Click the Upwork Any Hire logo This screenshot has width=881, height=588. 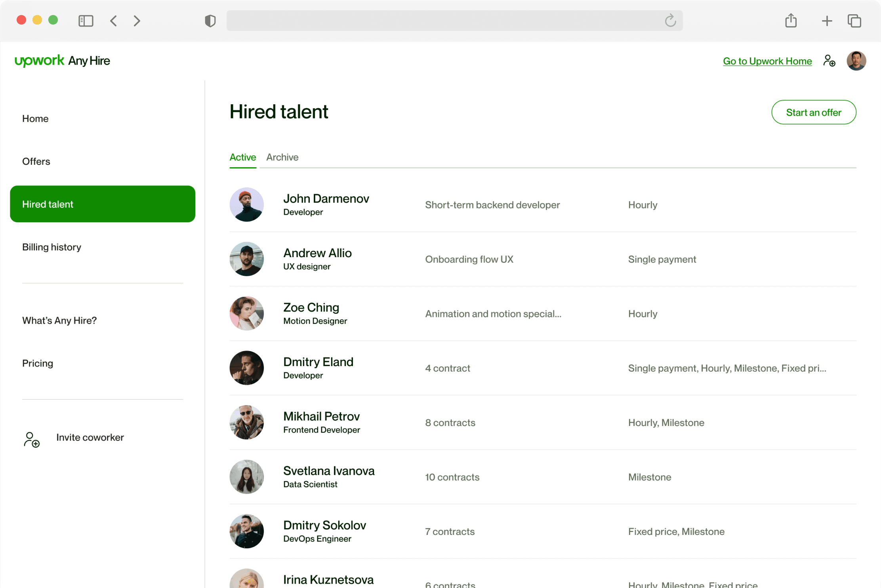(x=62, y=61)
